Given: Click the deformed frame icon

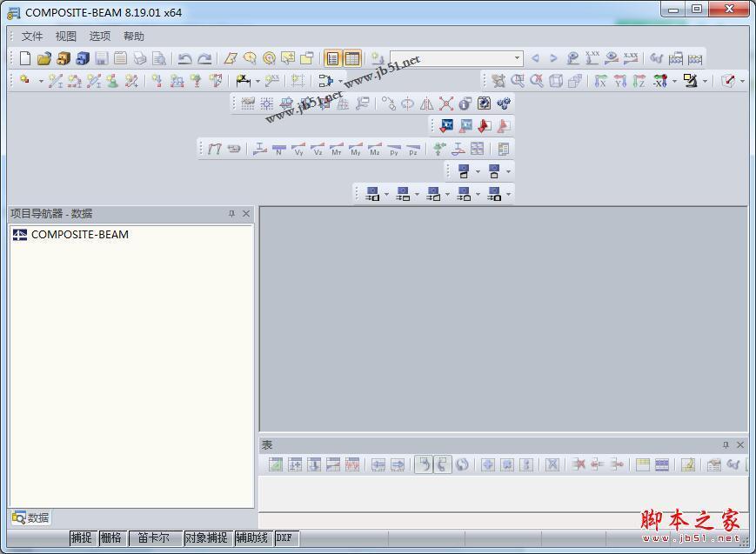Looking at the screenshot, I should 215,149.
